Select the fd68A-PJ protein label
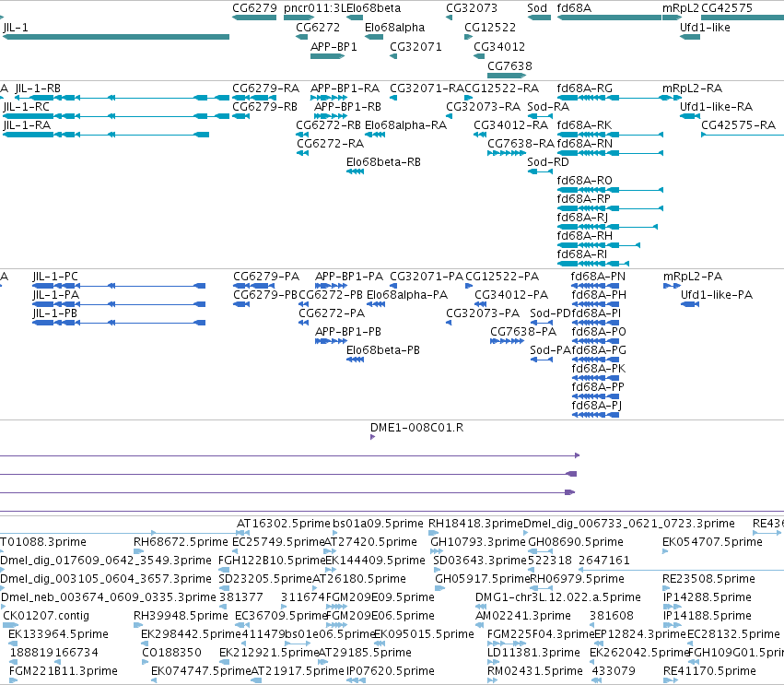 (596, 406)
